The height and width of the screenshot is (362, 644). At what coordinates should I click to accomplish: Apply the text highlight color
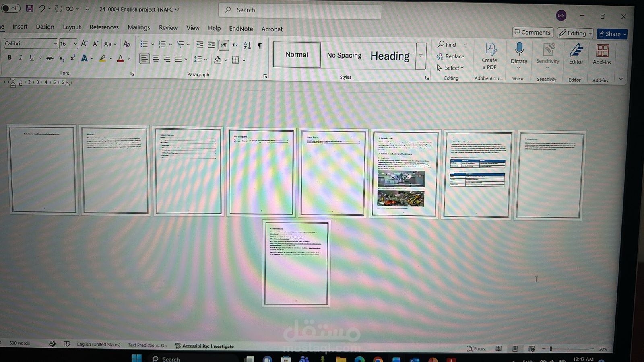tap(103, 58)
